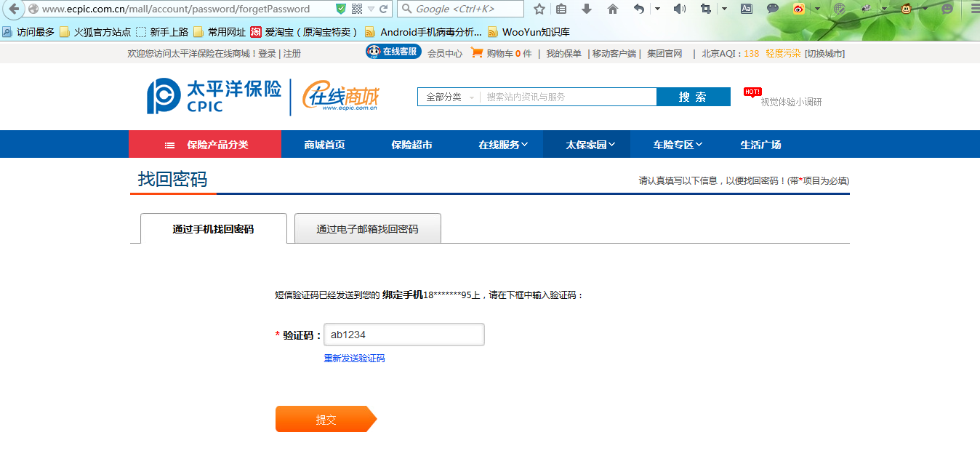The width and height of the screenshot is (980, 472).
Task: Expand the dropdown next to screenshot icon
Action: 724,9
